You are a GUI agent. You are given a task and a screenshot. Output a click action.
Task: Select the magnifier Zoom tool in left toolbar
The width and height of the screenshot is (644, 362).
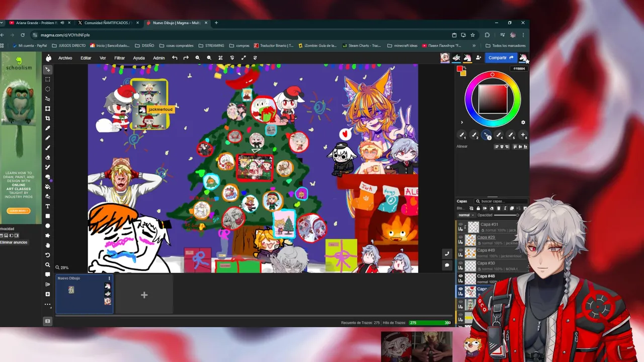[x=48, y=264]
